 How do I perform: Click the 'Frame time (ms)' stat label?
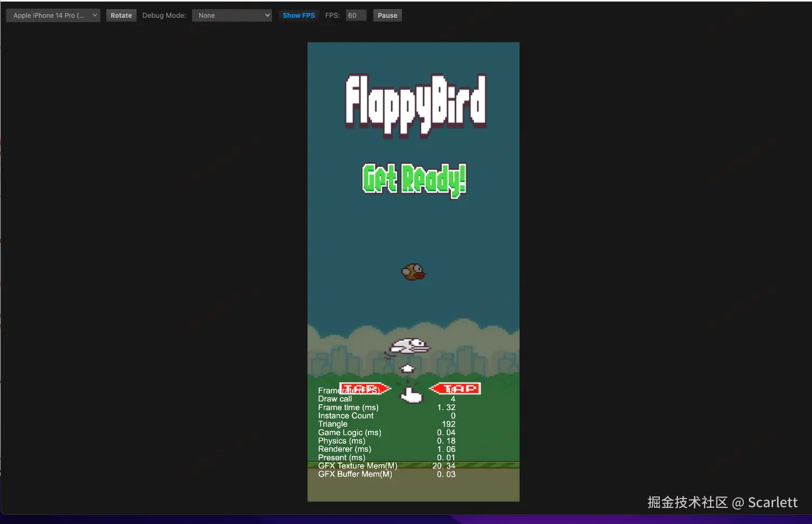(349, 407)
